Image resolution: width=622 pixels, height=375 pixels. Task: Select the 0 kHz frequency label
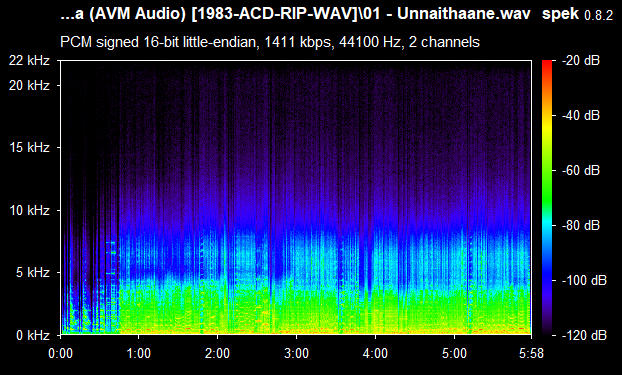33,335
